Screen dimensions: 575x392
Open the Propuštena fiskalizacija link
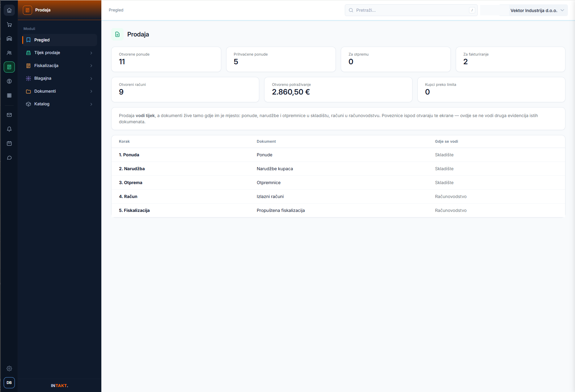[x=281, y=210]
